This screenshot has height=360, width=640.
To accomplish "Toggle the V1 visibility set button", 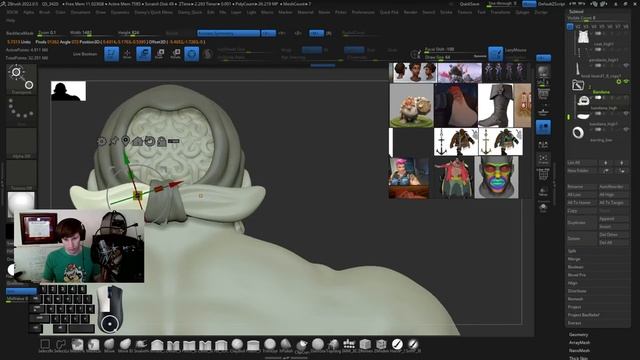I will [570, 27].
